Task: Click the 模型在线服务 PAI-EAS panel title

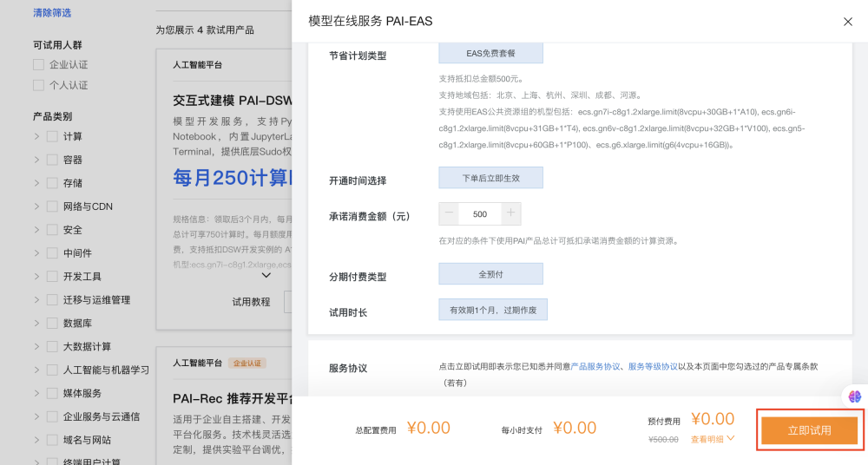Action: [371, 21]
